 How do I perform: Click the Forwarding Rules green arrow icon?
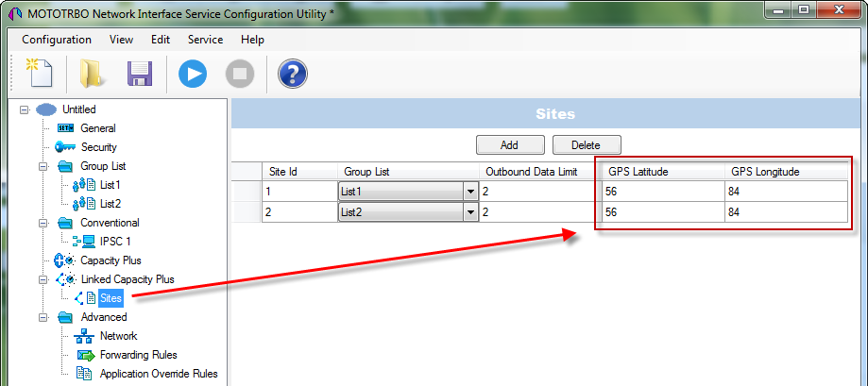(85, 355)
